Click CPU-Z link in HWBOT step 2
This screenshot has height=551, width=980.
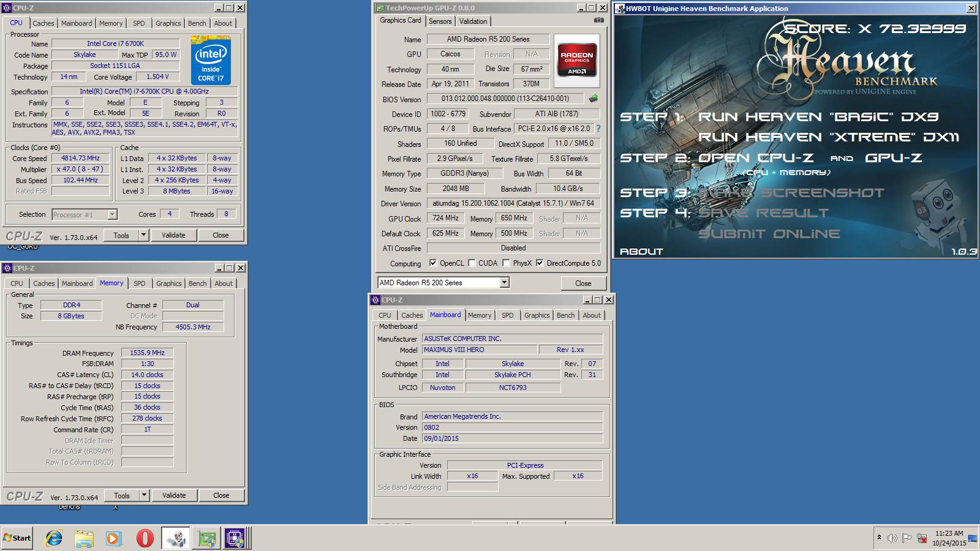tap(756, 158)
